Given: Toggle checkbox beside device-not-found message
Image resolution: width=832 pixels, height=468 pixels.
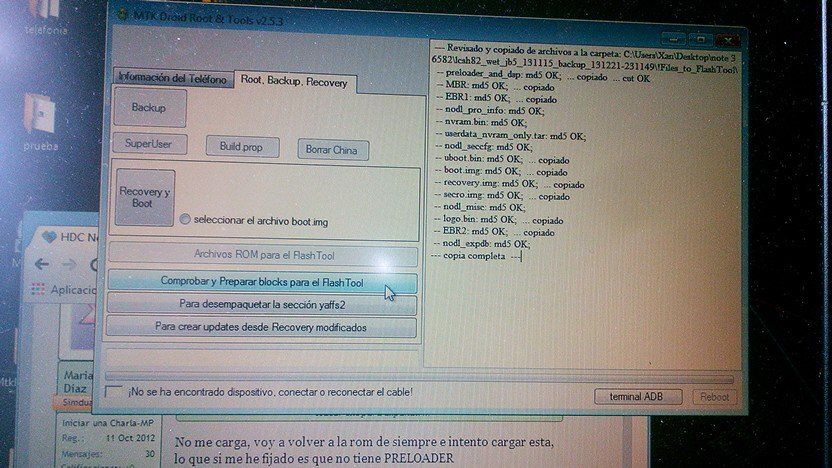Looking at the screenshot, I should click(x=114, y=392).
